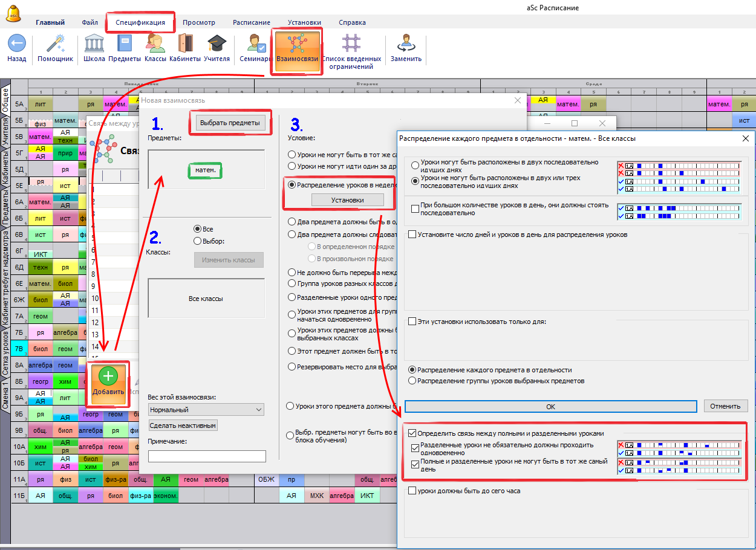This screenshot has height=550, width=756.
Task: Switch to the Просмотр ribbon tab
Action: (x=199, y=22)
